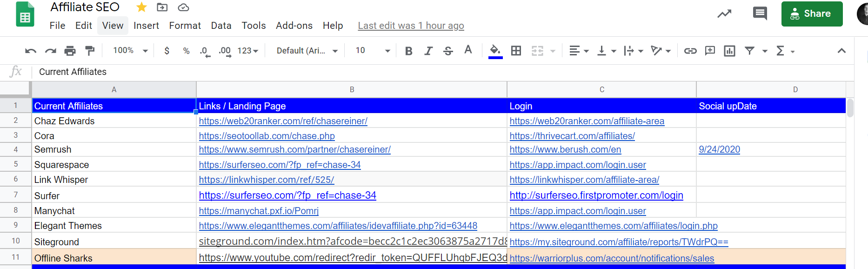Open the Tools menu

pos(254,26)
